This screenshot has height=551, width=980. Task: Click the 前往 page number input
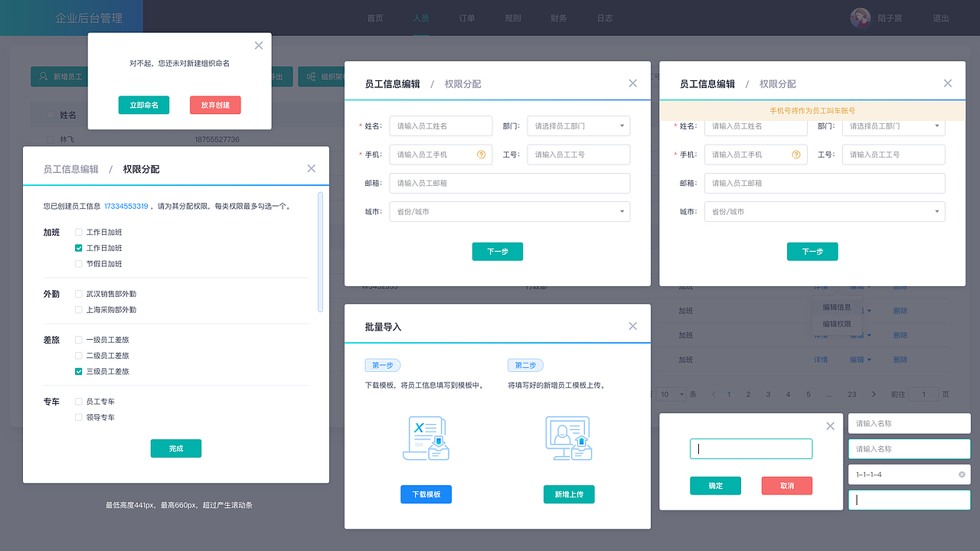coord(924,394)
